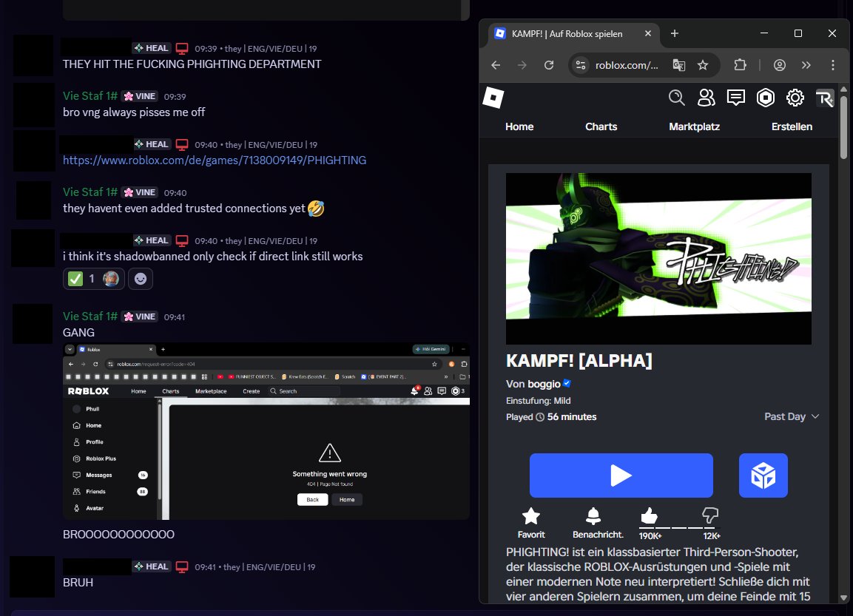Open the Erstellen tab
Screen dimensions: 853x616
(x=792, y=126)
